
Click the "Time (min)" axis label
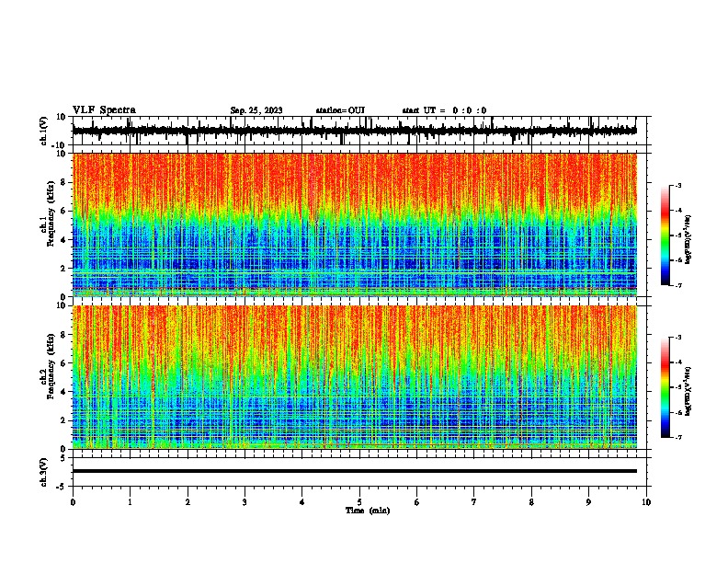[x=368, y=511]
